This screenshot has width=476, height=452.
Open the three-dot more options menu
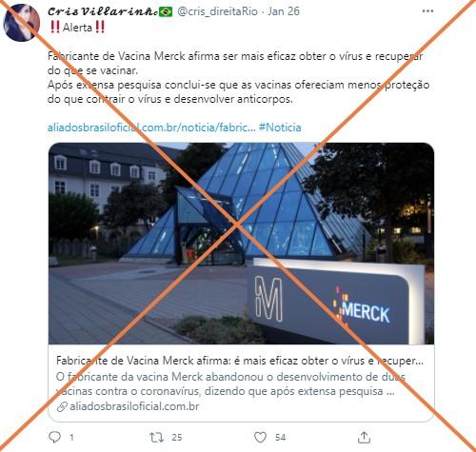pos(427,11)
